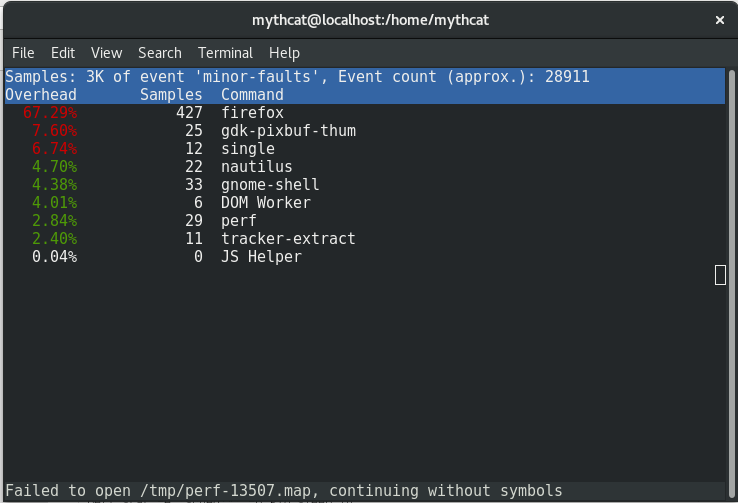Open the Search menu

[x=160, y=53]
